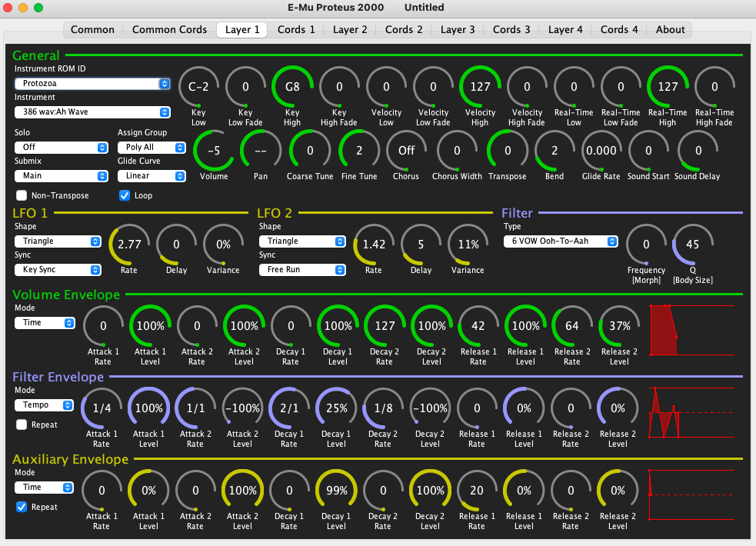
Task: Toggle the Non-Transpose checkbox
Action: point(22,195)
